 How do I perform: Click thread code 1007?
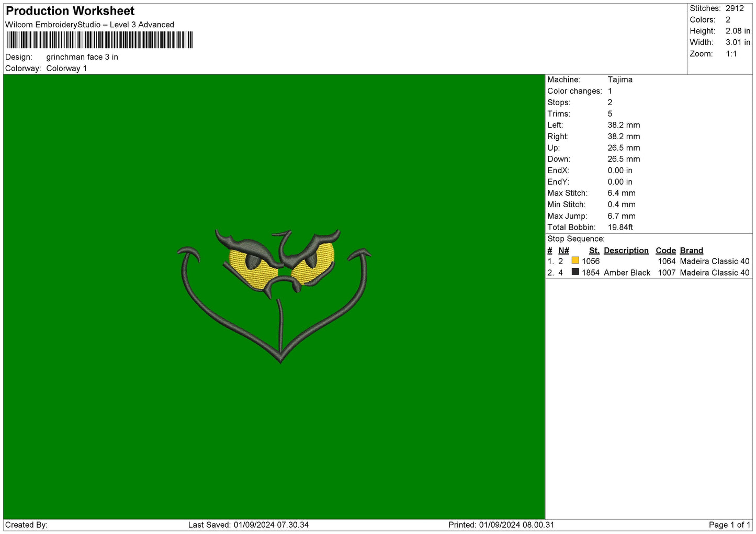pos(667,272)
